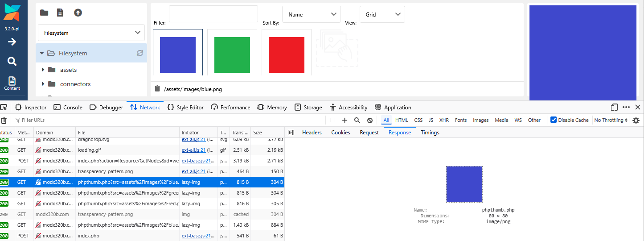This screenshot has width=644, height=241.
Task: Open the Sort By Name dropdown
Action: pos(312,15)
